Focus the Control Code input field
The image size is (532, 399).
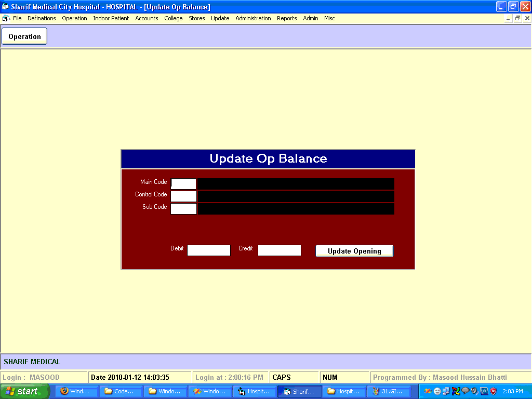click(183, 196)
